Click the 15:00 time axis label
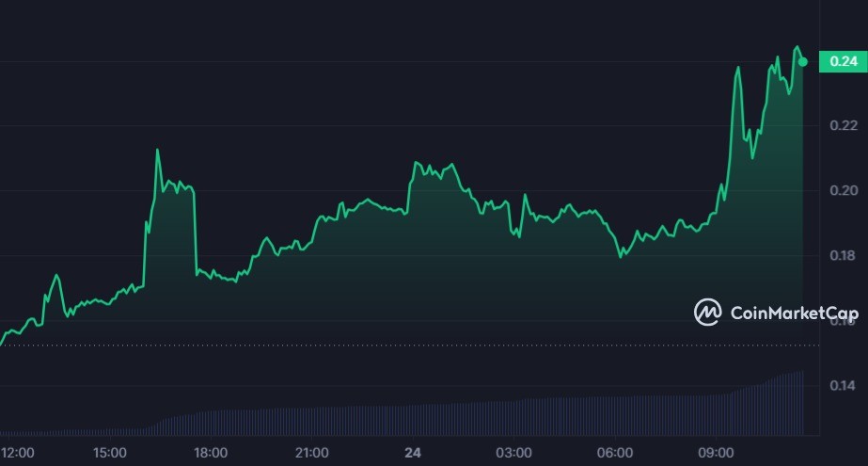This screenshot has width=868, height=466. tap(110, 453)
